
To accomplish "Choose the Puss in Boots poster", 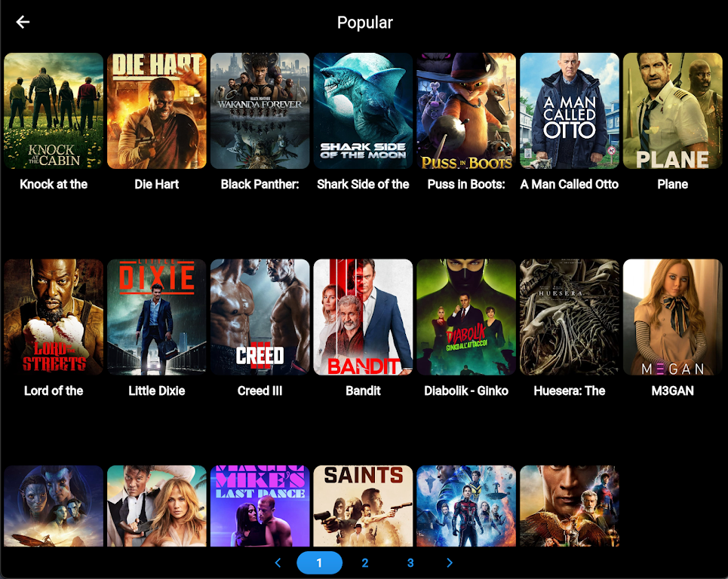I will 466,111.
